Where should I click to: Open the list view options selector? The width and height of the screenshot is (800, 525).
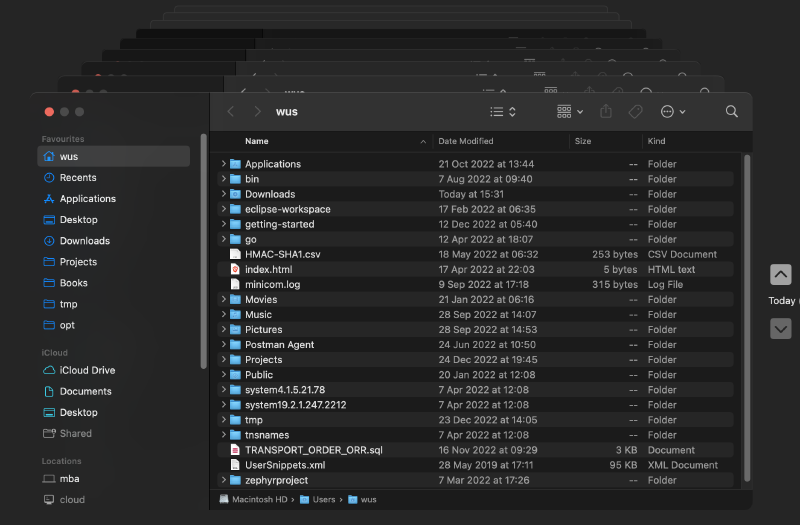[x=503, y=112]
